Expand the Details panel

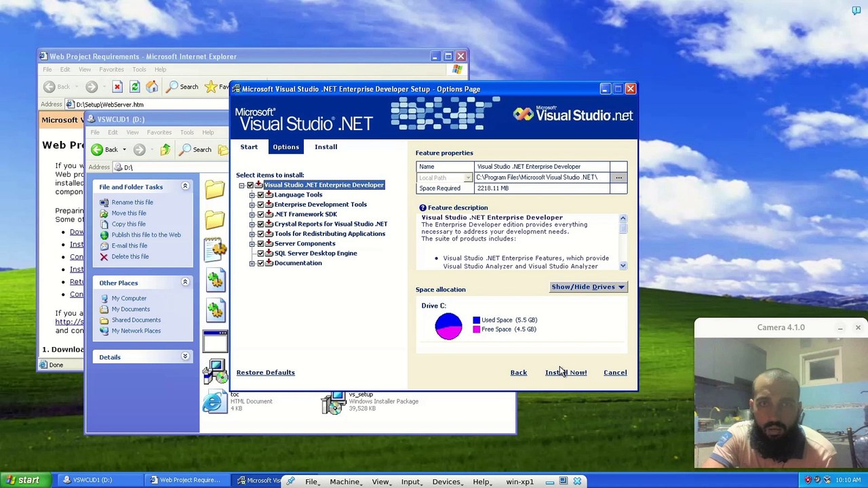coord(184,357)
